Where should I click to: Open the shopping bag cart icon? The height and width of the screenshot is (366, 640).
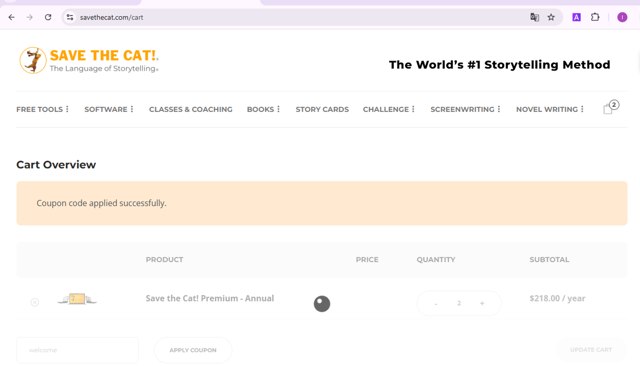(611, 107)
